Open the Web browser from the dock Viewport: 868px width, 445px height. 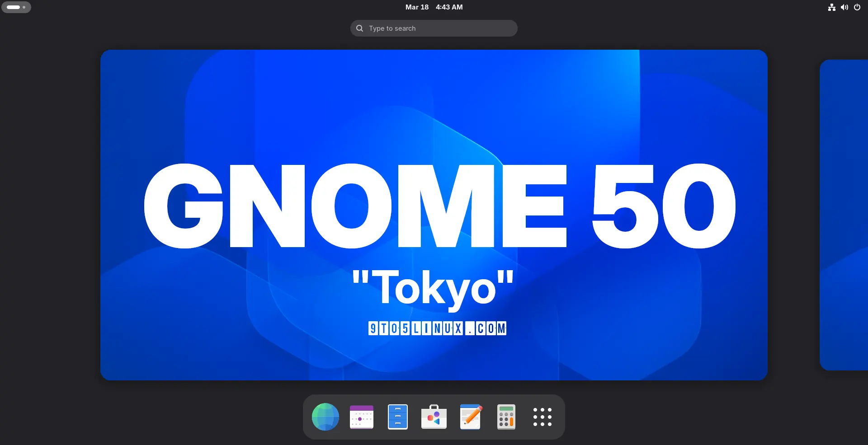pos(325,417)
